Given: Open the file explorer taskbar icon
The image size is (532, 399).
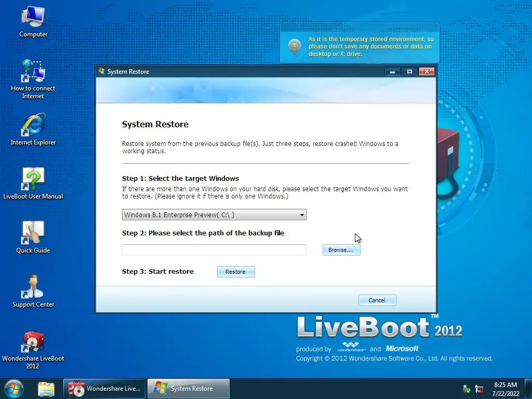Looking at the screenshot, I should click(46, 389).
